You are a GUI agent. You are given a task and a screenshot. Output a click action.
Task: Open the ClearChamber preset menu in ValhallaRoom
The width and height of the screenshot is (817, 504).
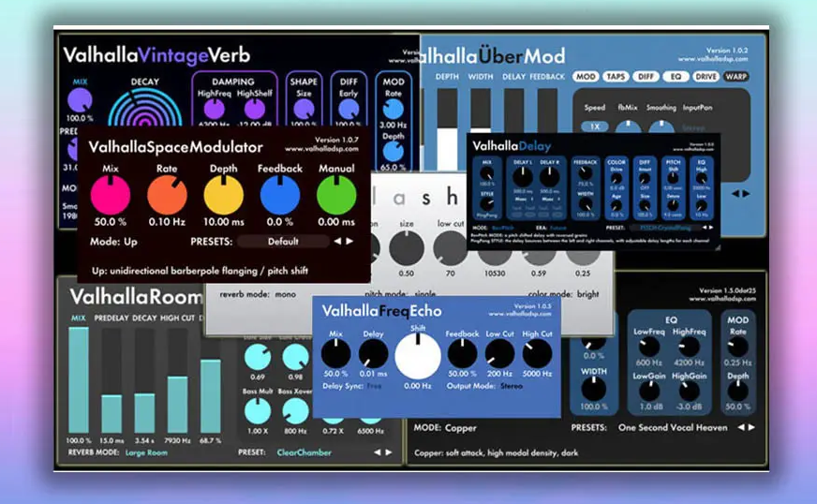point(305,452)
